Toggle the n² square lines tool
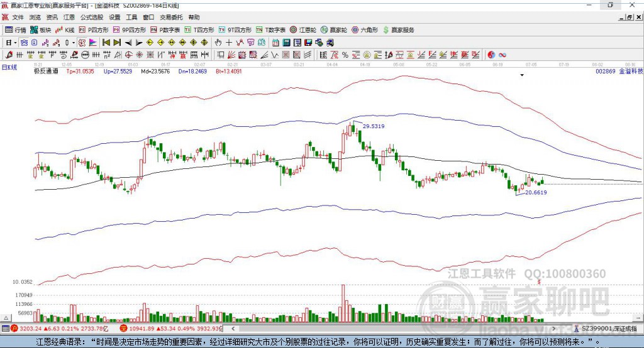Screen dimensions: 644x348 click(107, 55)
